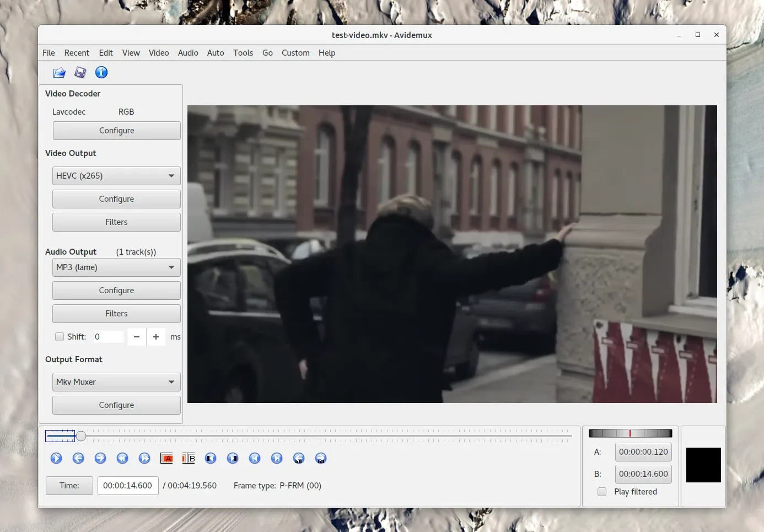
Task: Configure the HEVC encoder
Action: pos(116,198)
